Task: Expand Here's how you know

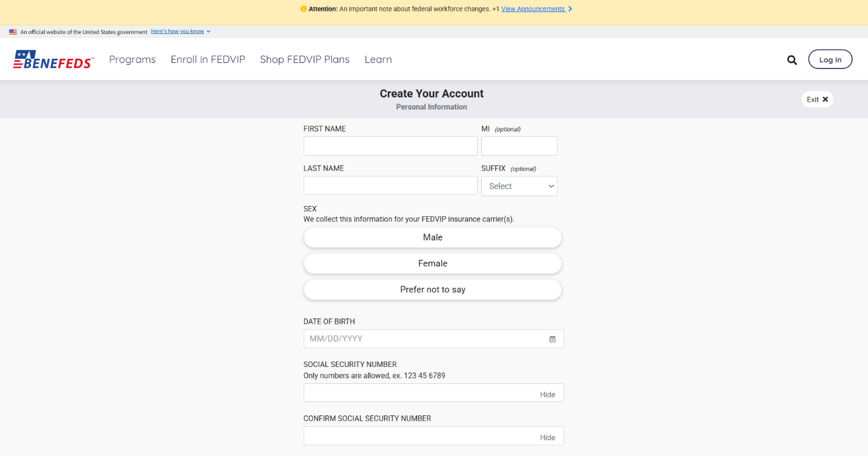Action: click(180, 31)
